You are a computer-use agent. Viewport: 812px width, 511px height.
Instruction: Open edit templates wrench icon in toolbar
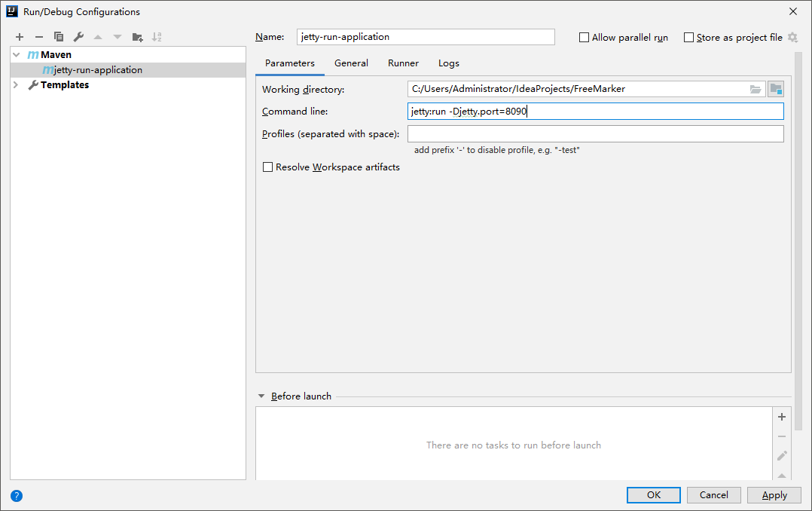(78, 37)
